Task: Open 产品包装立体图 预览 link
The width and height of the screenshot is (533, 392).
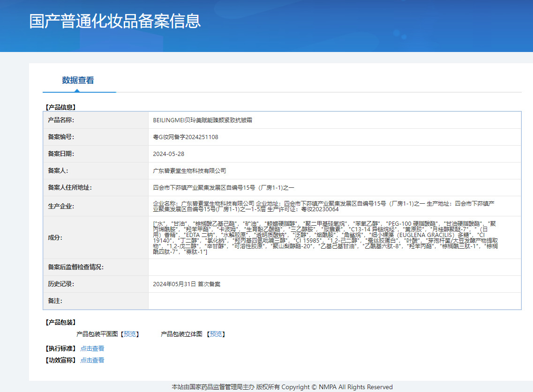Action: [216, 334]
